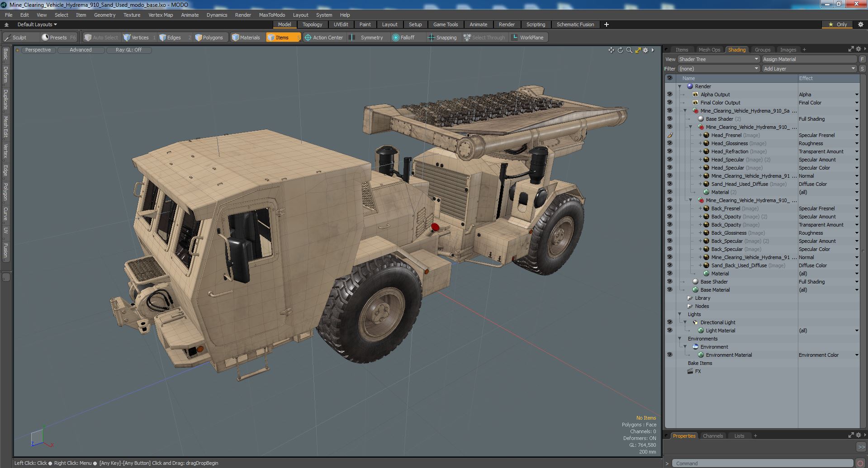Toggle visibility of Environment Material
Viewport: 868px width, 468px height.
[x=669, y=355]
